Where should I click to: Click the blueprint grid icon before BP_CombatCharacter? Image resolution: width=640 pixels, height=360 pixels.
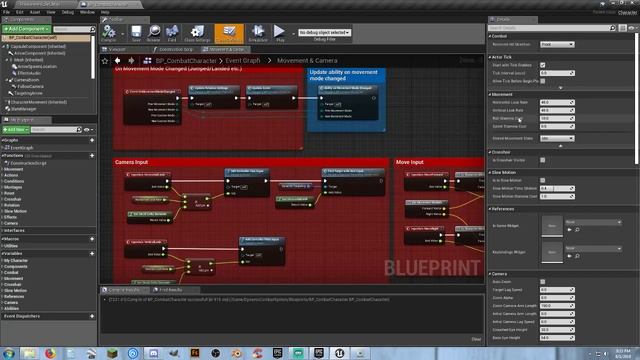click(x=147, y=61)
